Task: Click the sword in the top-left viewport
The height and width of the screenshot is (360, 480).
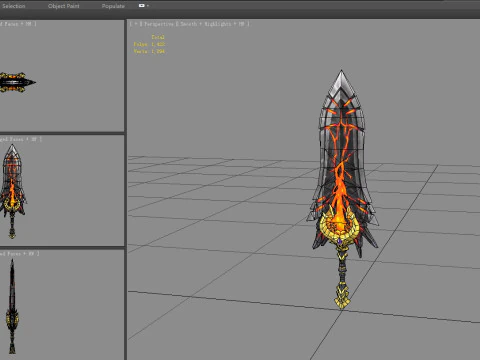Action: (x=17, y=82)
